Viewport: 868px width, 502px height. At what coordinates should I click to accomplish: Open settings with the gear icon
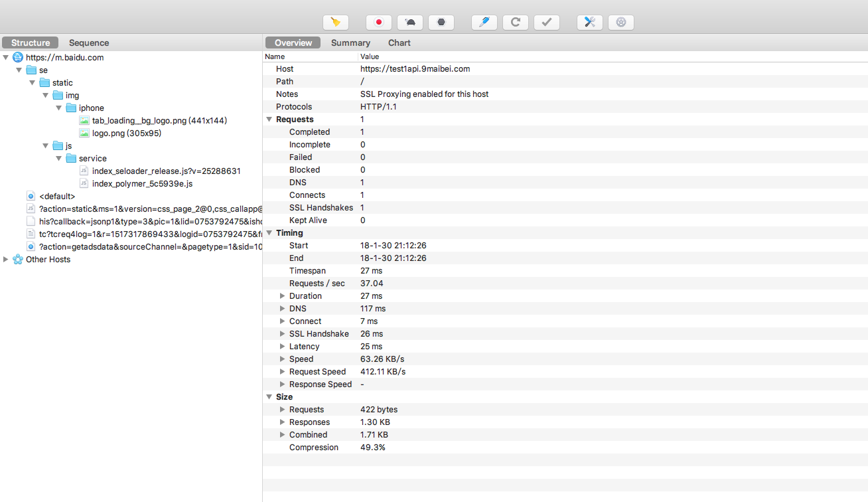point(621,23)
